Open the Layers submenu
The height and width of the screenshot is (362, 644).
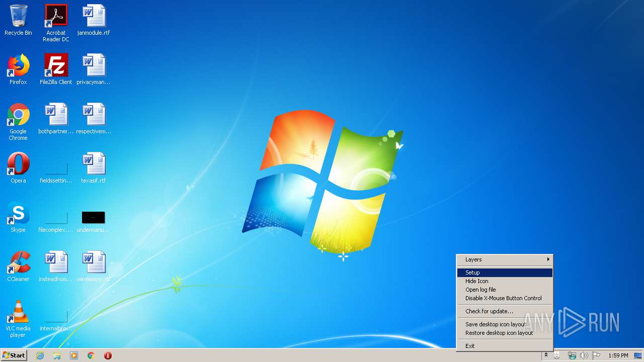(x=505, y=259)
